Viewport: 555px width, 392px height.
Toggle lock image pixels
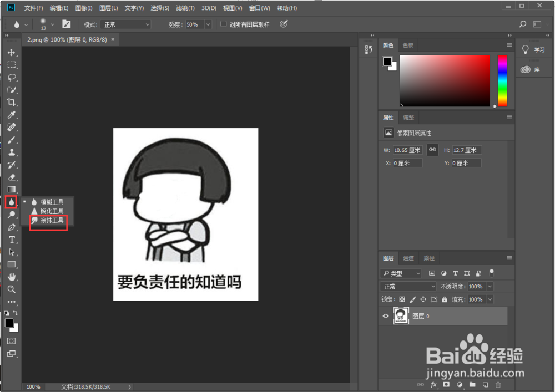pos(412,299)
